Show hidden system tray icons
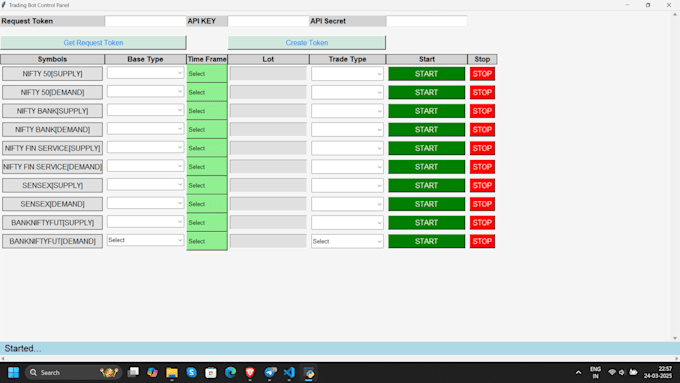 pyautogui.click(x=578, y=373)
